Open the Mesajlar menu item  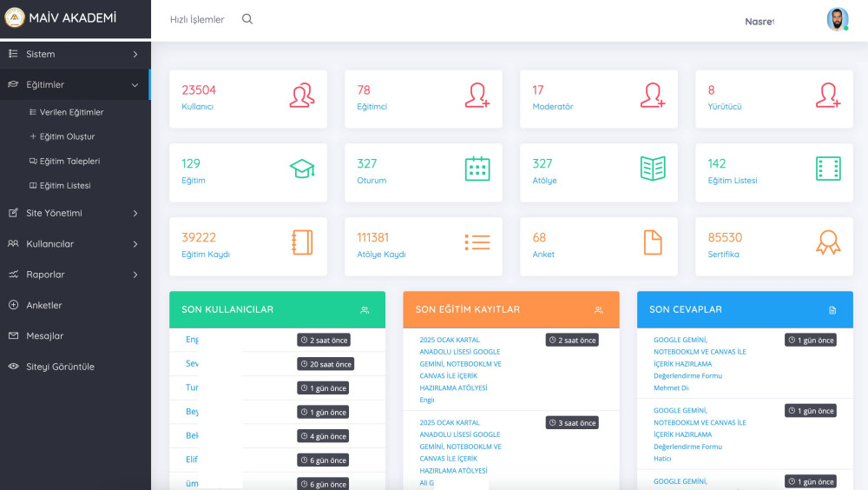pyautogui.click(x=44, y=336)
